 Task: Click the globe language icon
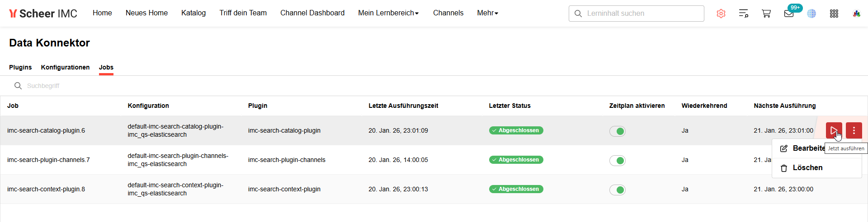pyautogui.click(x=811, y=14)
